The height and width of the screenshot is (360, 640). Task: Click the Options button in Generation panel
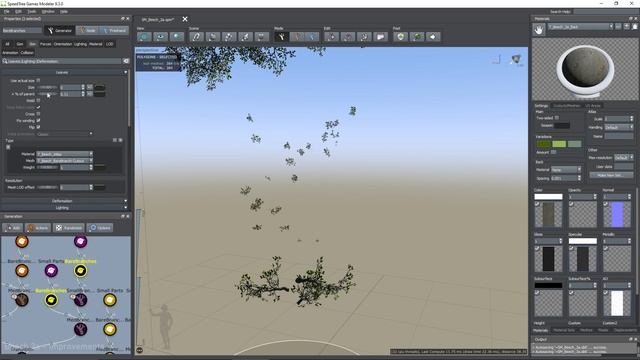pos(100,228)
